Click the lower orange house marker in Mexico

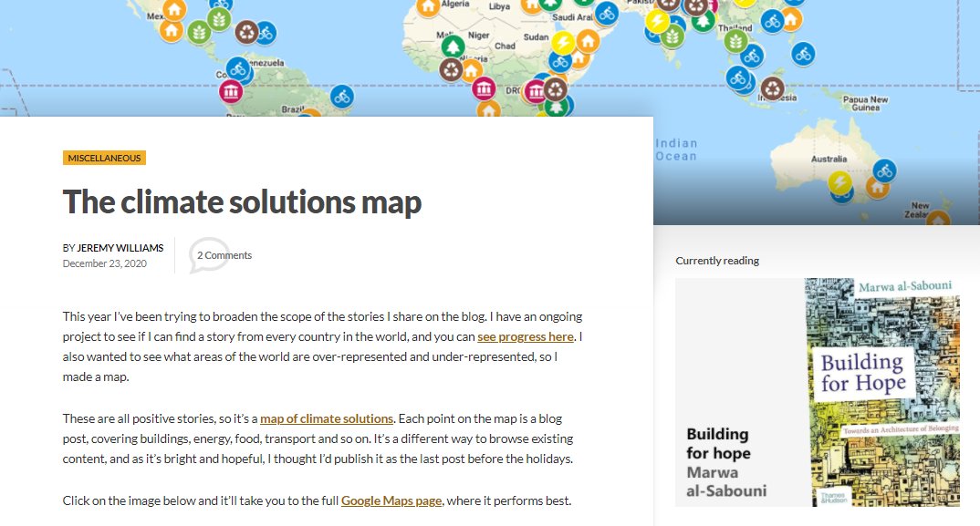point(172,30)
